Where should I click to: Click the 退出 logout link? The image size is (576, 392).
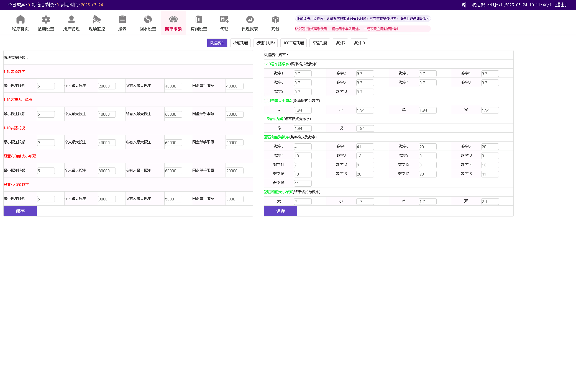click(x=560, y=5)
